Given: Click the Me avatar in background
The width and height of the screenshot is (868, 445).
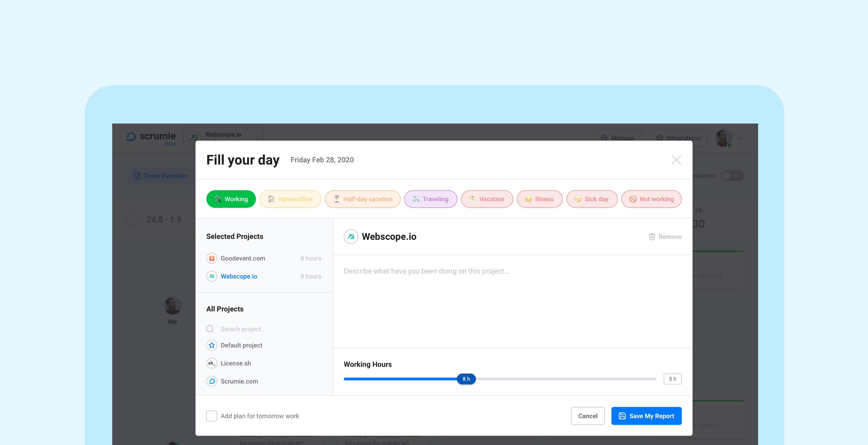Looking at the screenshot, I should coord(172,305).
